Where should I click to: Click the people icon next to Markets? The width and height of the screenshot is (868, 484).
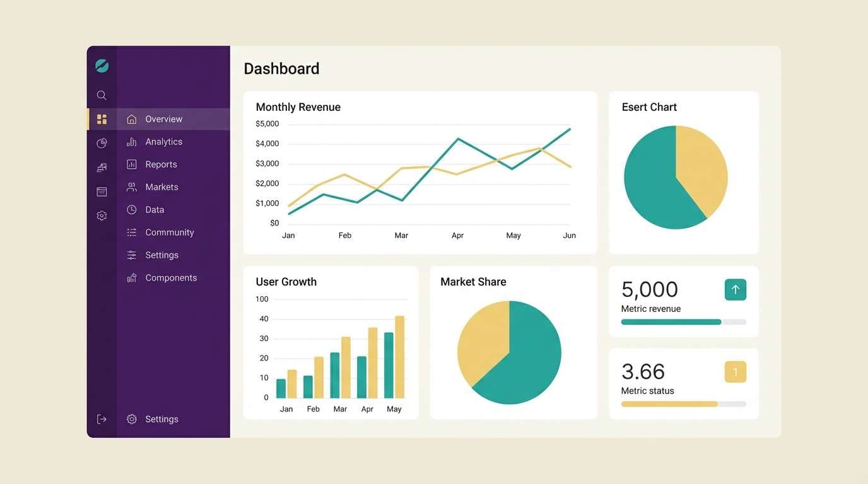tap(131, 187)
